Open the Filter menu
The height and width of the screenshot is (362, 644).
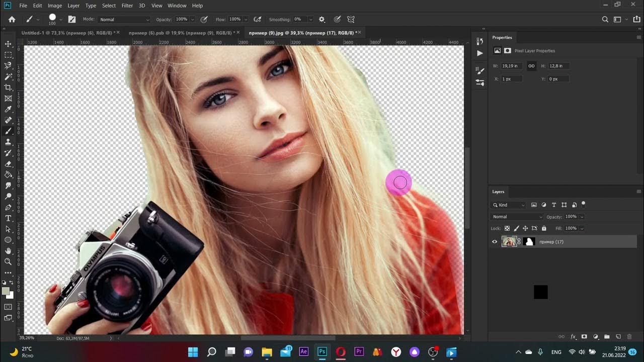point(127,6)
